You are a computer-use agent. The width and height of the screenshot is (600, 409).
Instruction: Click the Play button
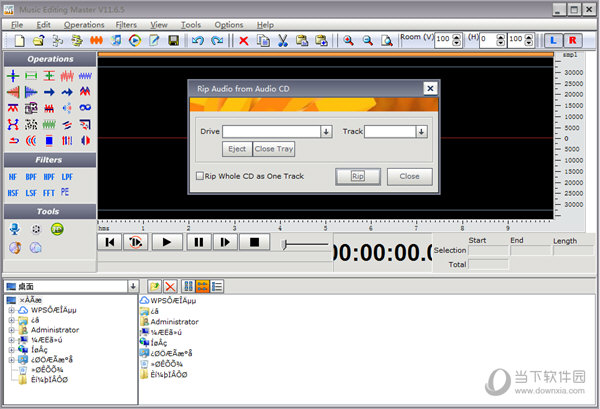pyautogui.click(x=166, y=242)
